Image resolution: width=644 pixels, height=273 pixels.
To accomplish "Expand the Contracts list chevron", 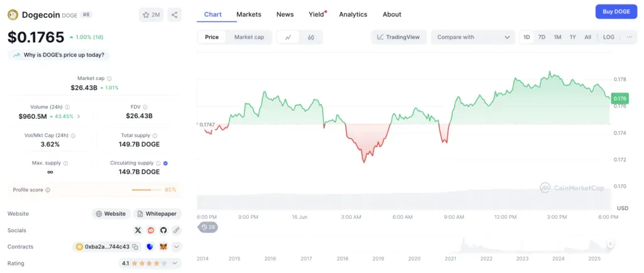I will point(176,247).
